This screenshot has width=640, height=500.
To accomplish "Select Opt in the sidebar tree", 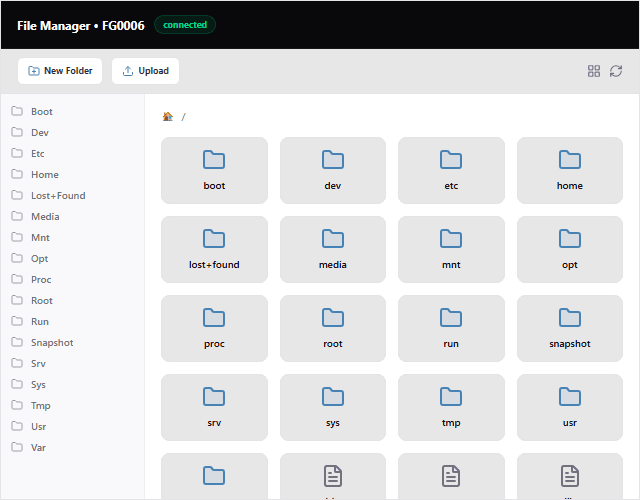I will coord(72,258).
